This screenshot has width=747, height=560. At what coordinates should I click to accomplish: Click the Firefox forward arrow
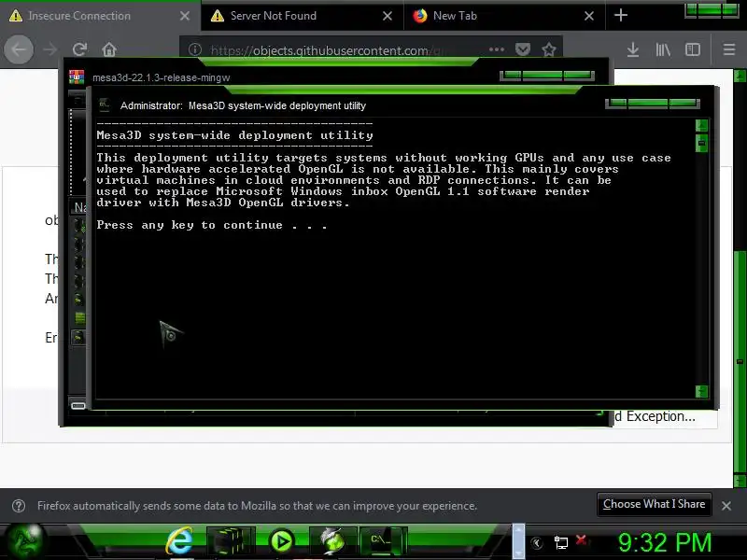click(x=50, y=49)
